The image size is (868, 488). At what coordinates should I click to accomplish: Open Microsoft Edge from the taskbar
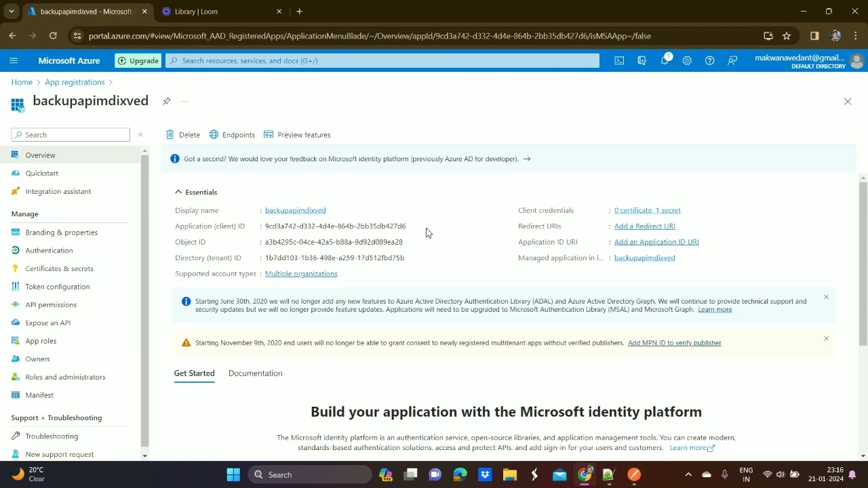pyautogui.click(x=460, y=474)
